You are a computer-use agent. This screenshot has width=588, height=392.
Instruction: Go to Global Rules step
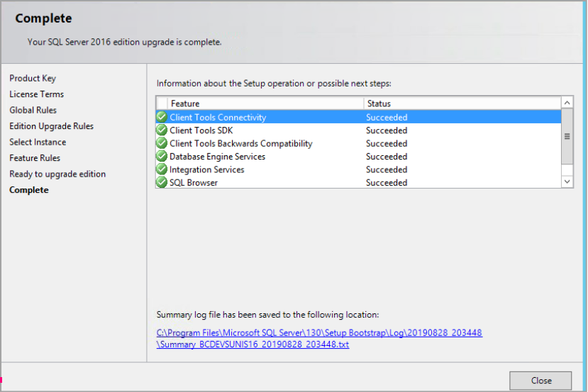click(x=33, y=111)
